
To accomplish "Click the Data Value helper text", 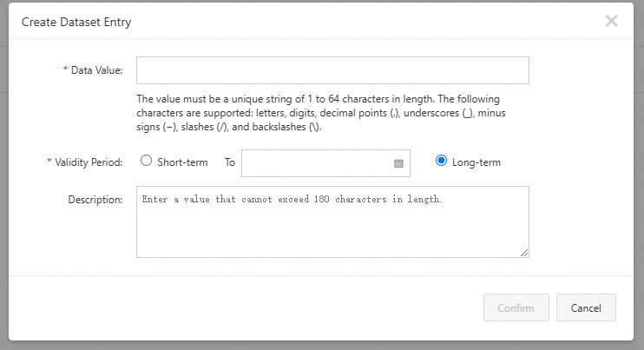I will click(318, 113).
